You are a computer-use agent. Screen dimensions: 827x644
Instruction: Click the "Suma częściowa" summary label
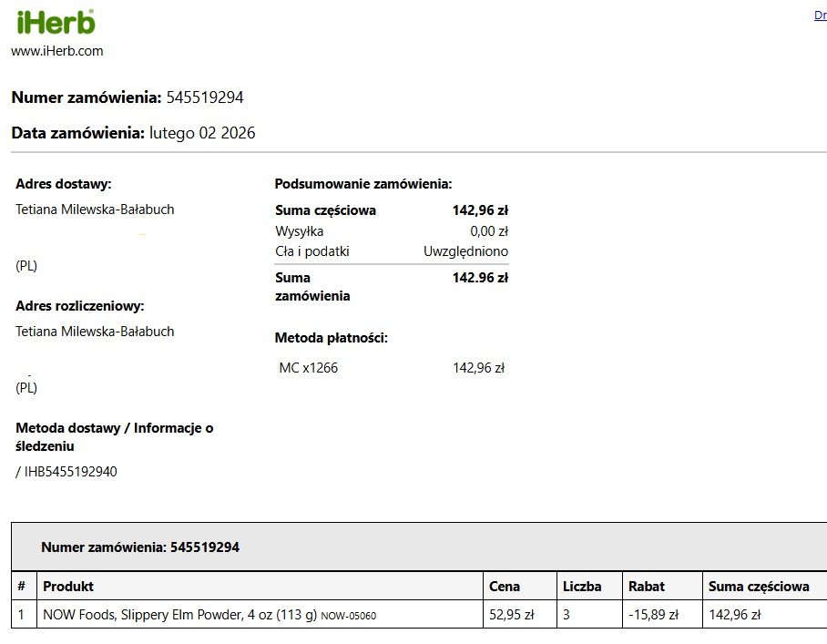point(325,210)
